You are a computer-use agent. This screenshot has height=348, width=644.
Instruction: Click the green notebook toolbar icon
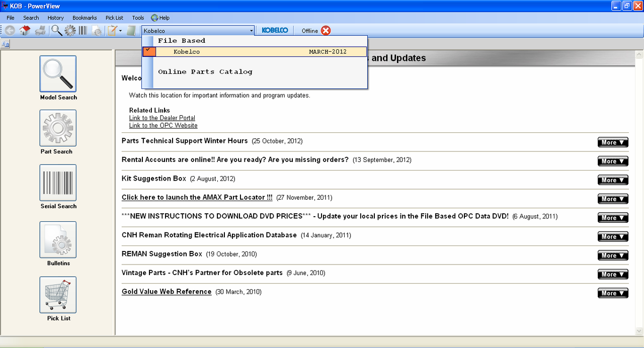(131, 31)
